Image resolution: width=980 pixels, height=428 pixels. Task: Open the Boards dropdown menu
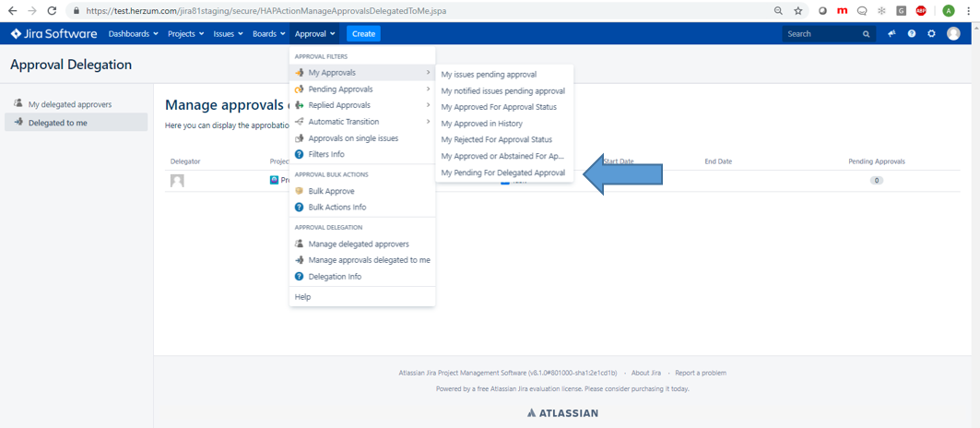(268, 34)
